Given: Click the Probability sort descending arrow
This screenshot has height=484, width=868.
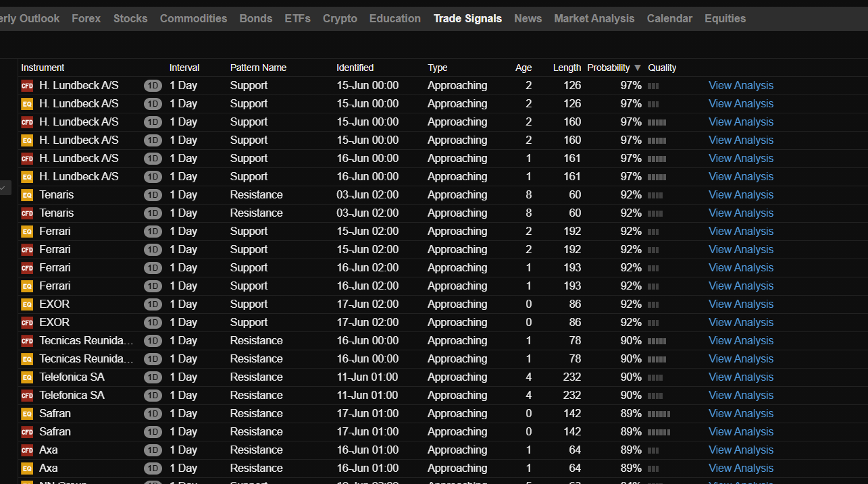Looking at the screenshot, I should pos(637,68).
